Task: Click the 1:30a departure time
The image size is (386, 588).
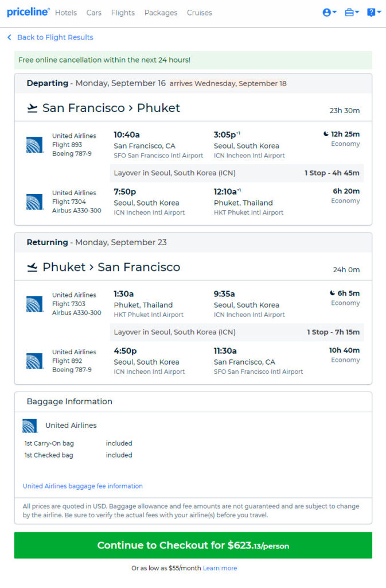Action: click(x=123, y=293)
